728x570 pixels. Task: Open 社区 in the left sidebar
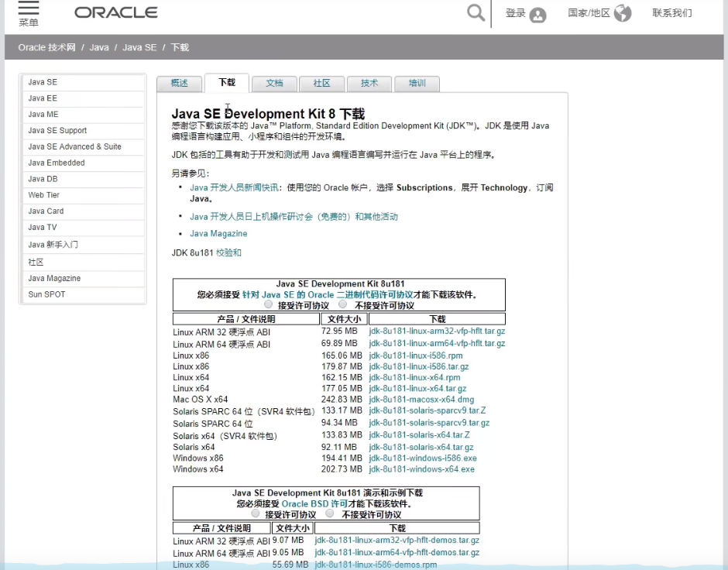[84, 263]
